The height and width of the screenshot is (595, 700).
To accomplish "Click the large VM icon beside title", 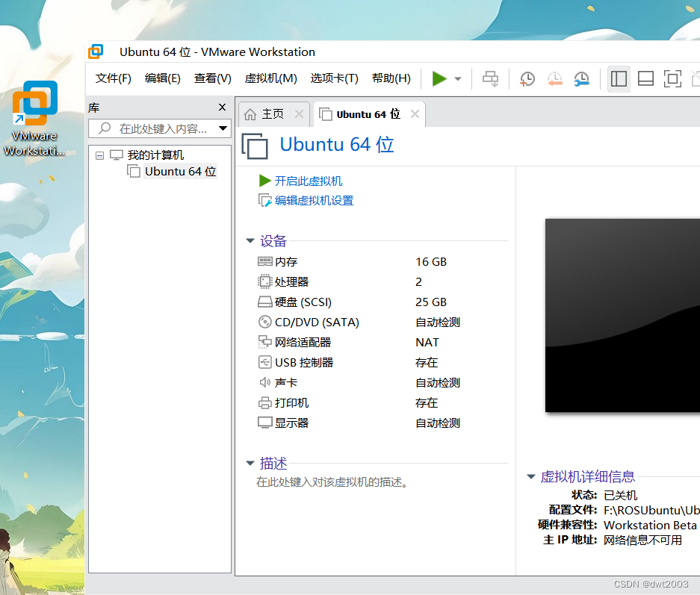I will [255, 146].
